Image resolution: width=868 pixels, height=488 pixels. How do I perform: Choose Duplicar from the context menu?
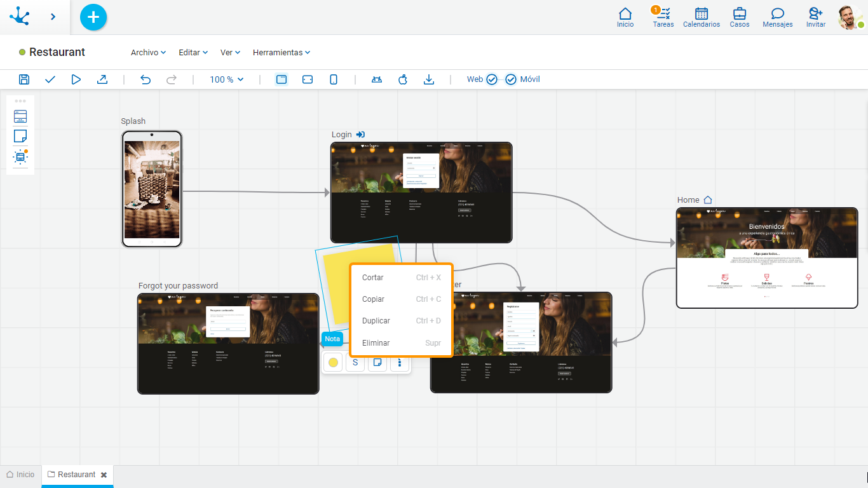(x=376, y=321)
